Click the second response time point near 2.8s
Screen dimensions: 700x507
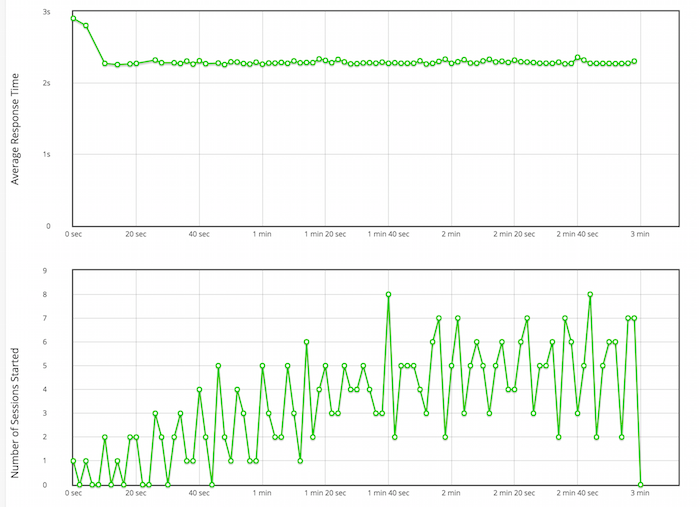click(86, 25)
